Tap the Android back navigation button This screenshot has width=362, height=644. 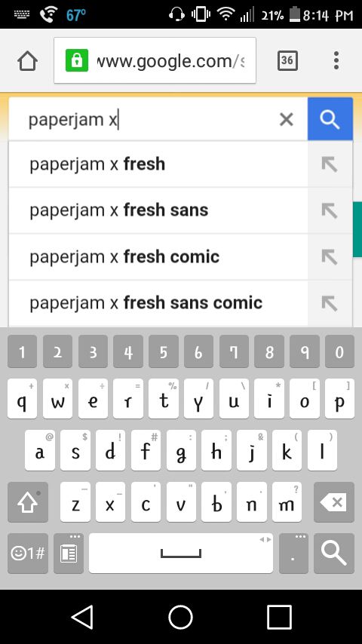[83, 617]
